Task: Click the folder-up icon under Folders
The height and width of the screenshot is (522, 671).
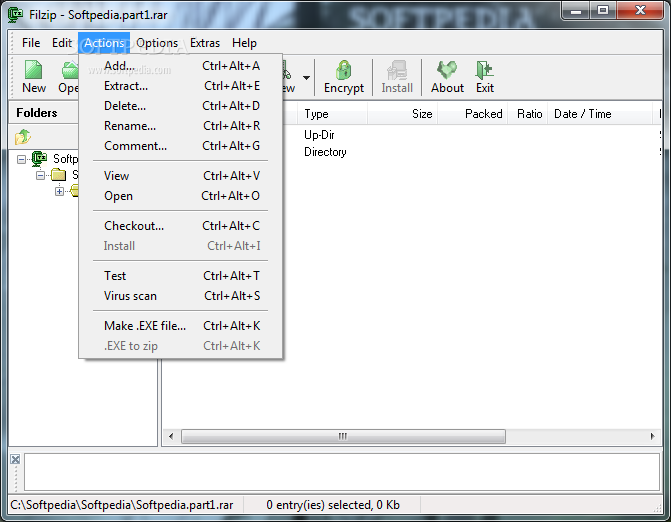Action: (x=23, y=136)
